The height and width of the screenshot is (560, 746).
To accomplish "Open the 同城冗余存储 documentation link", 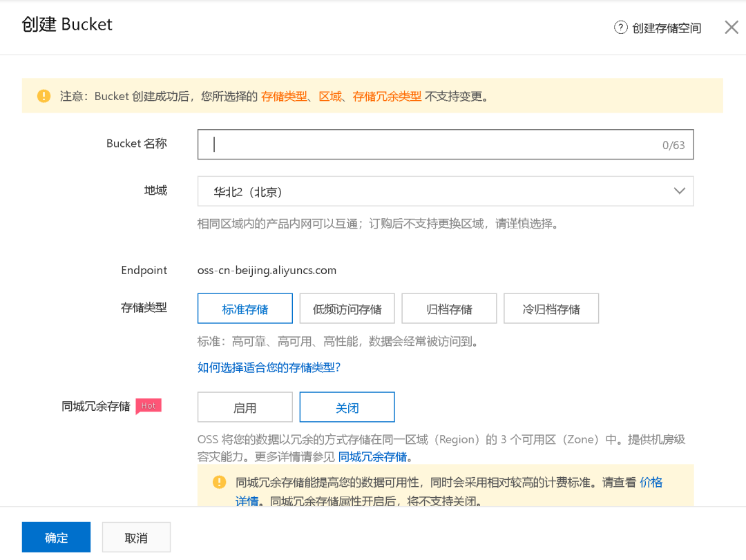I will [x=372, y=456].
